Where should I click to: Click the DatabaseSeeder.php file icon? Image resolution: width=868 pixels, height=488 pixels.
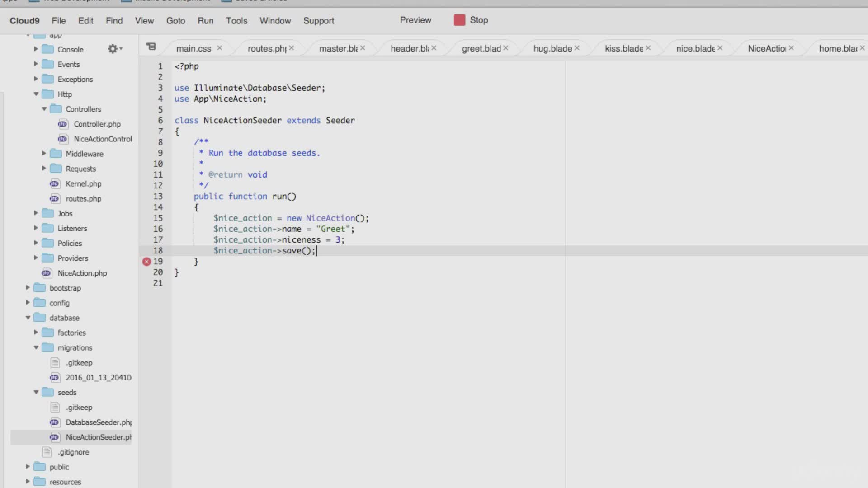pos(54,422)
